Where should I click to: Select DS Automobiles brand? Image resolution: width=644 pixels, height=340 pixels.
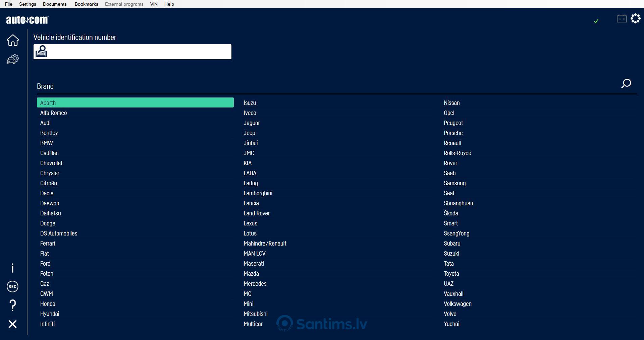59,233
